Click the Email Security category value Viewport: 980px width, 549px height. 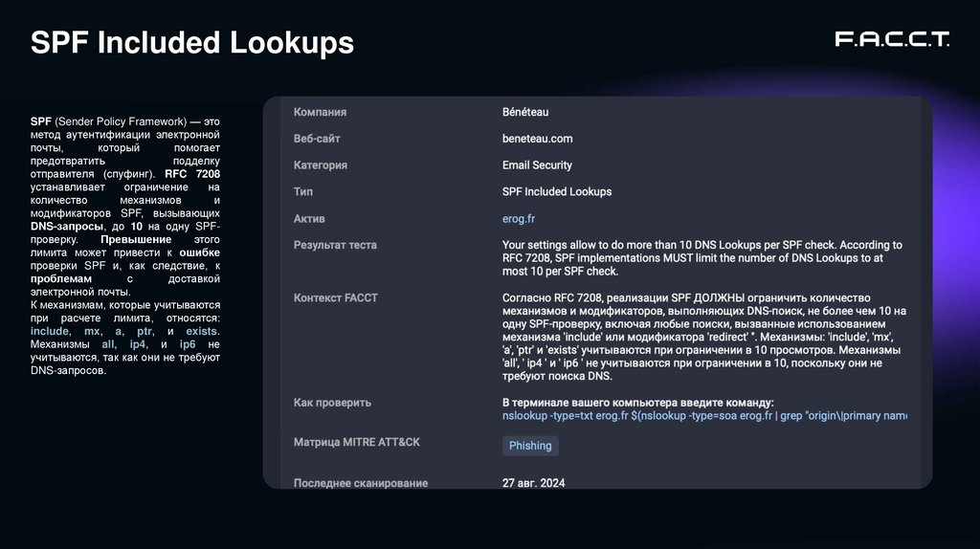pos(537,165)
